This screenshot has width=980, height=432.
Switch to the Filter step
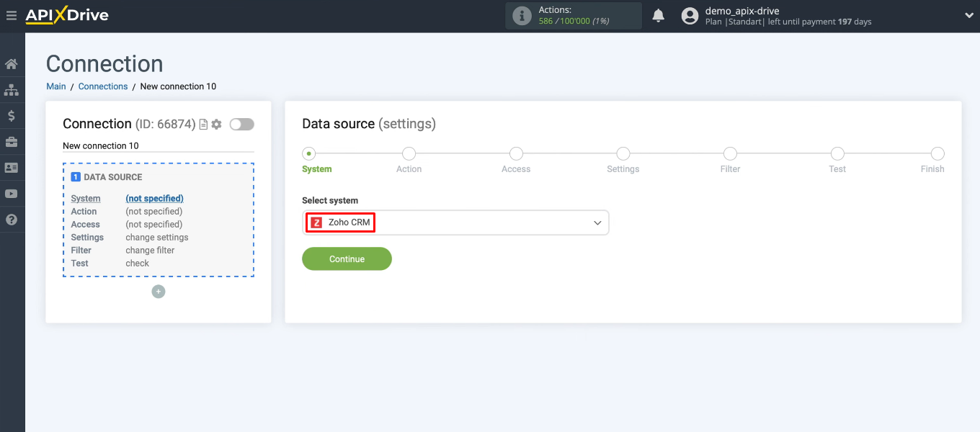(730, 153)
